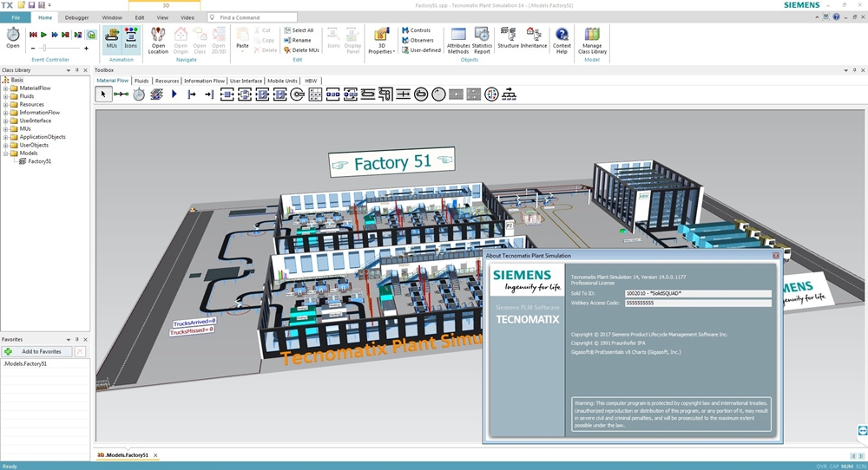Select the pointer tool in the Toolbox

tap(103, 94)
